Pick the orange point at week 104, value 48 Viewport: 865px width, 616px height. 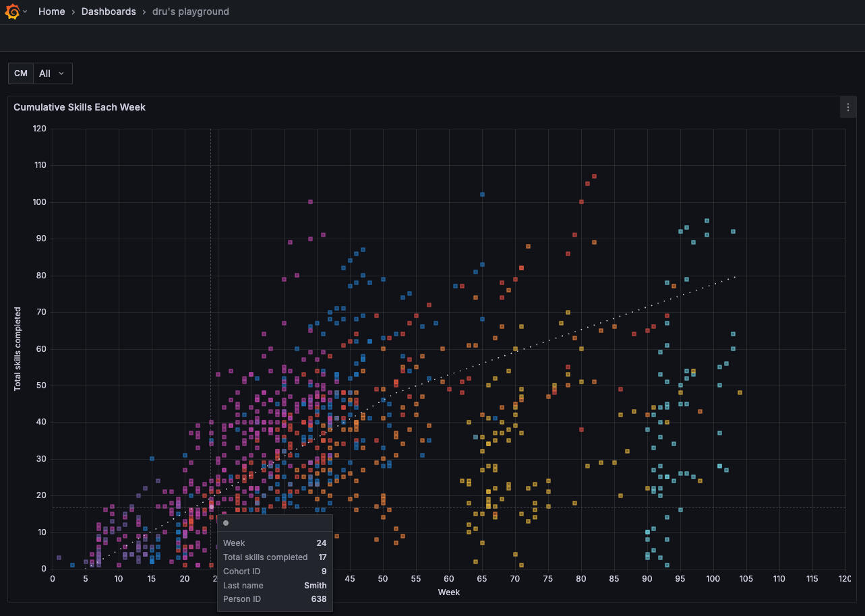tap(740, 392)
